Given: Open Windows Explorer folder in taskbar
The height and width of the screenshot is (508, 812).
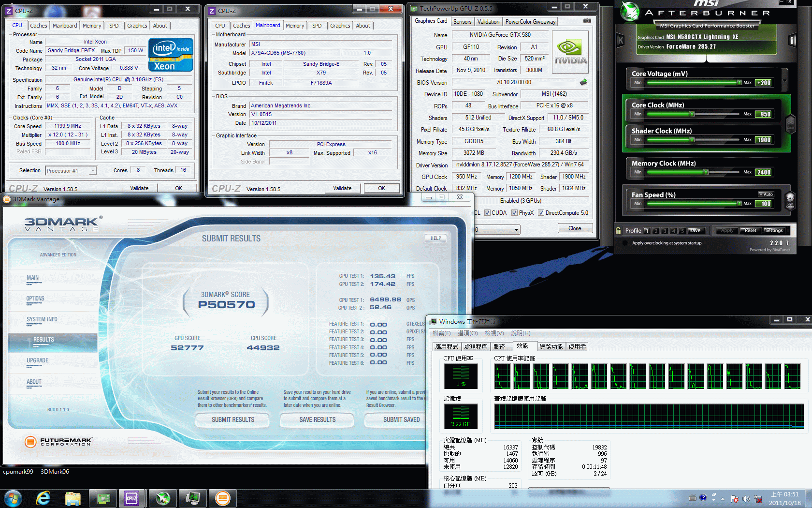Looking at the screenshot, I should (x=73, y=498).
